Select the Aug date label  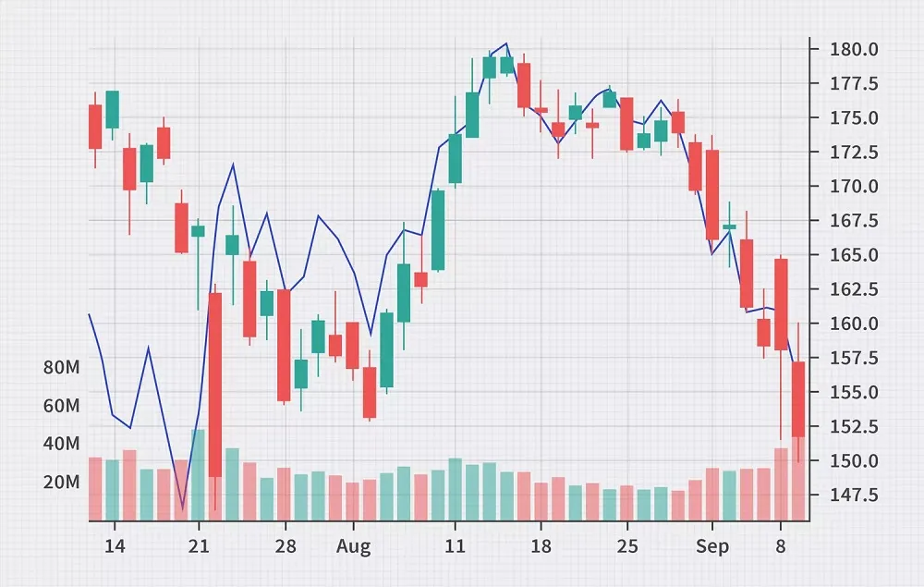(x=353, y=547)
